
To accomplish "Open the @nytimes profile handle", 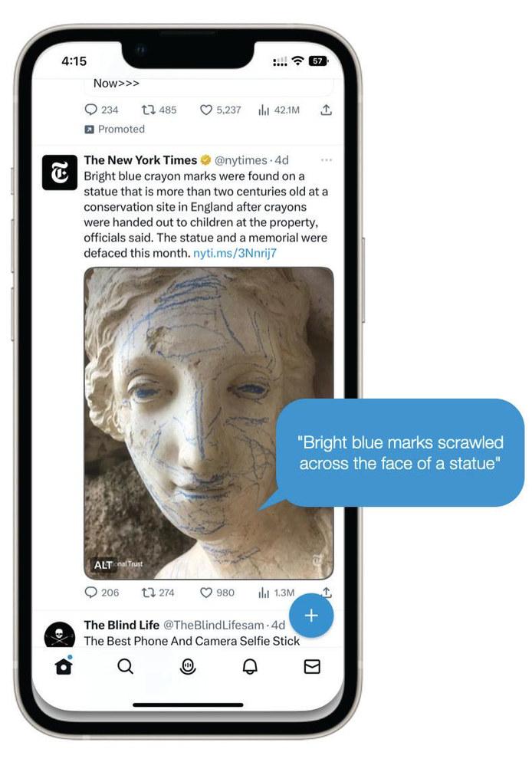I will click(241, 160).
